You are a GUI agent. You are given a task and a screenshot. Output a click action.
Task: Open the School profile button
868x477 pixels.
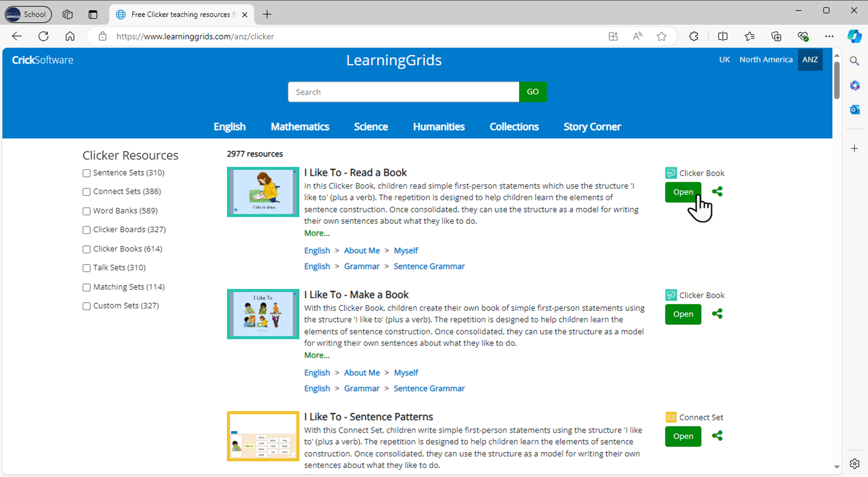click(x=28, y=14)
